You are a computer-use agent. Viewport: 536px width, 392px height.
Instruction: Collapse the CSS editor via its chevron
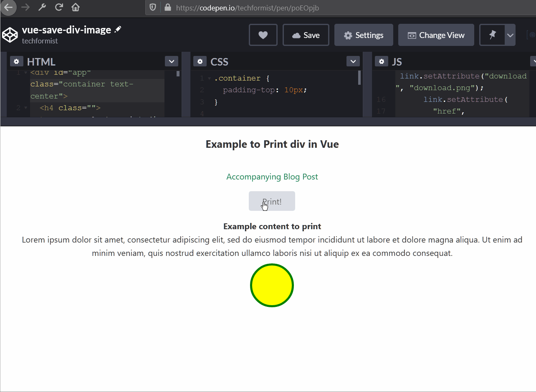(x=353, y=61)
